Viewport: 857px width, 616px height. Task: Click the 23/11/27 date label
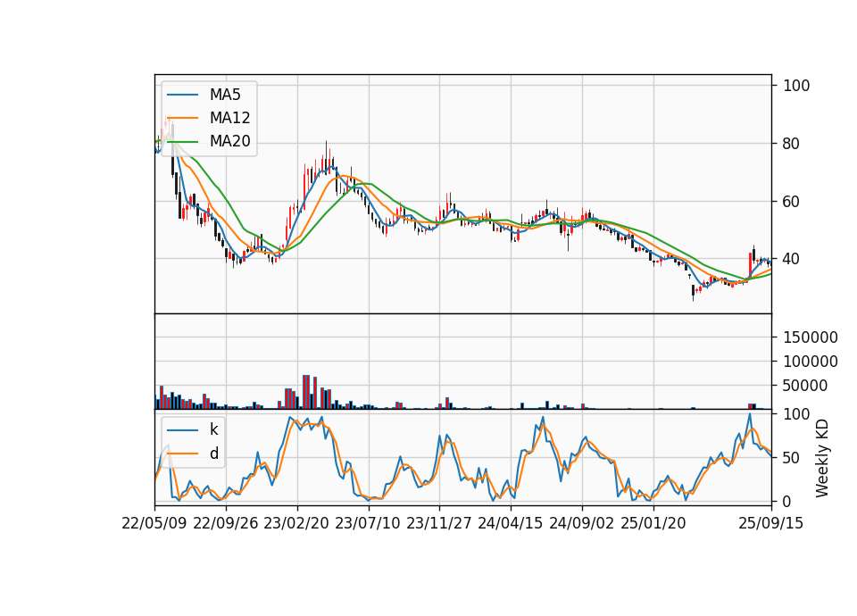(x=439, y=523)
